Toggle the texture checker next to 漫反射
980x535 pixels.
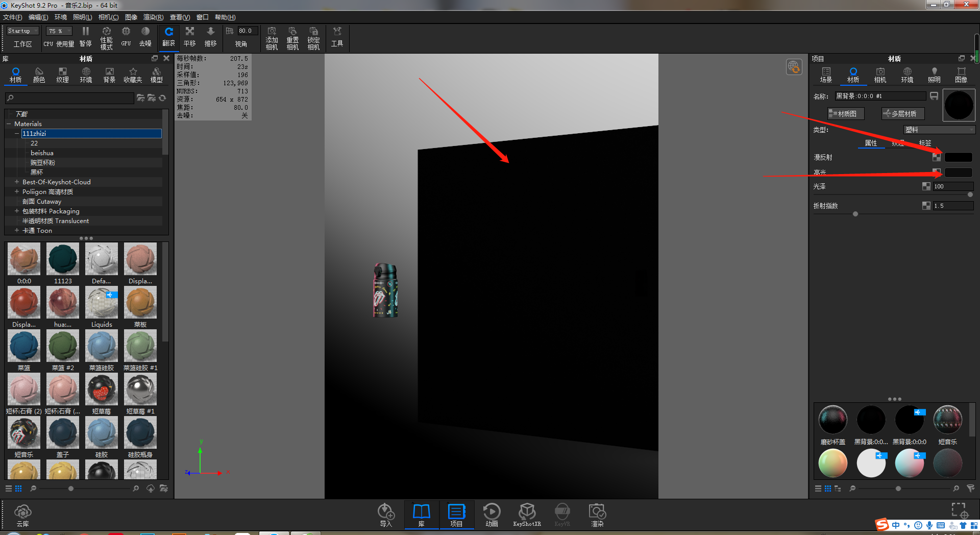point(936,157)
